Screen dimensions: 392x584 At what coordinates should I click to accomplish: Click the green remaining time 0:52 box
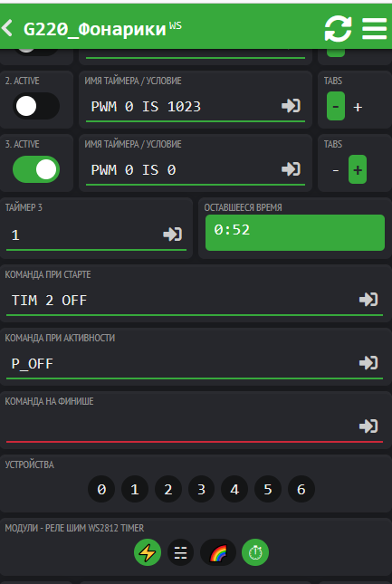click(x=295, y=233)
